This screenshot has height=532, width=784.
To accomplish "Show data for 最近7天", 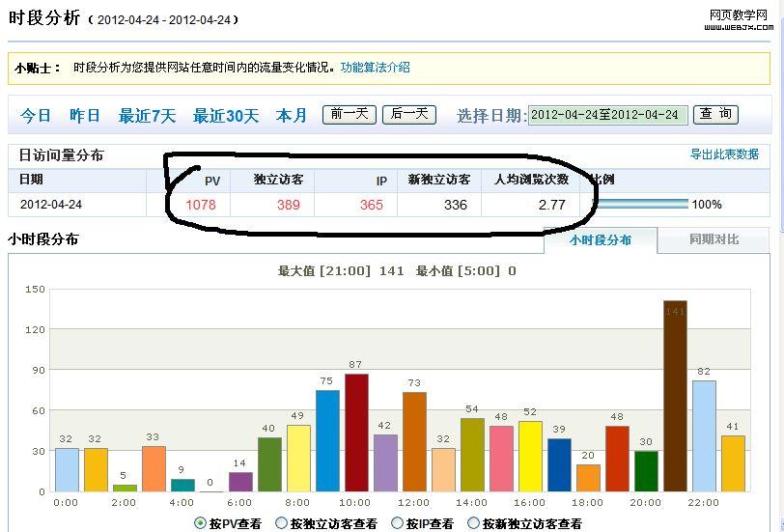I will point(147,116).
